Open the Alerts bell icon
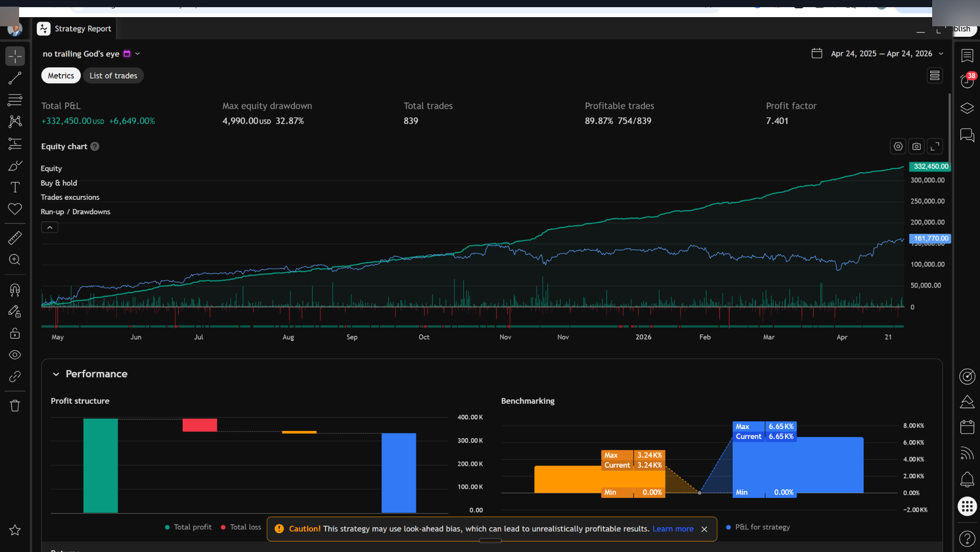This screenshot has width=980, height=552. coord(967,479)
